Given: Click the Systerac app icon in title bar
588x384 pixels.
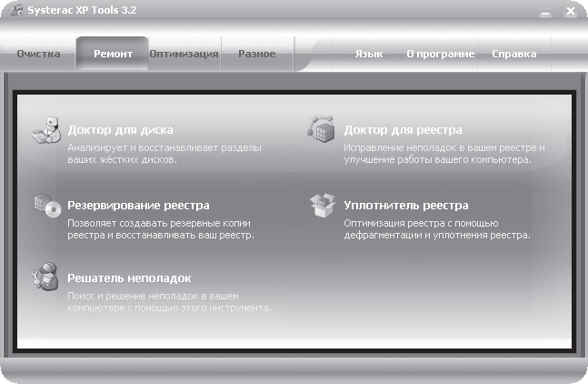Looking at the screenshot, I should tap(16, 11).
